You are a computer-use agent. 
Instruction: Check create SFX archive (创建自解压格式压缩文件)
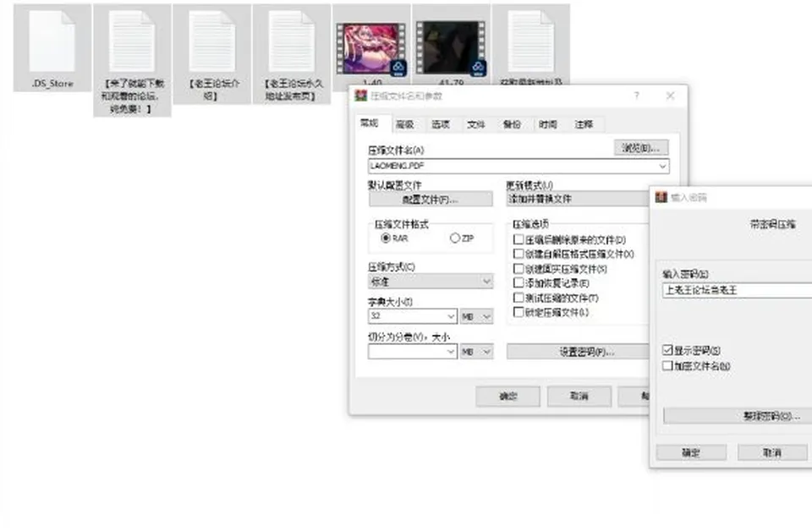click(518, 254)
